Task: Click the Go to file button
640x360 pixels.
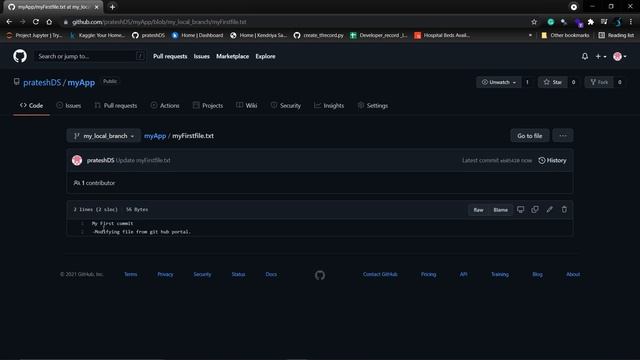Action: 530,136
